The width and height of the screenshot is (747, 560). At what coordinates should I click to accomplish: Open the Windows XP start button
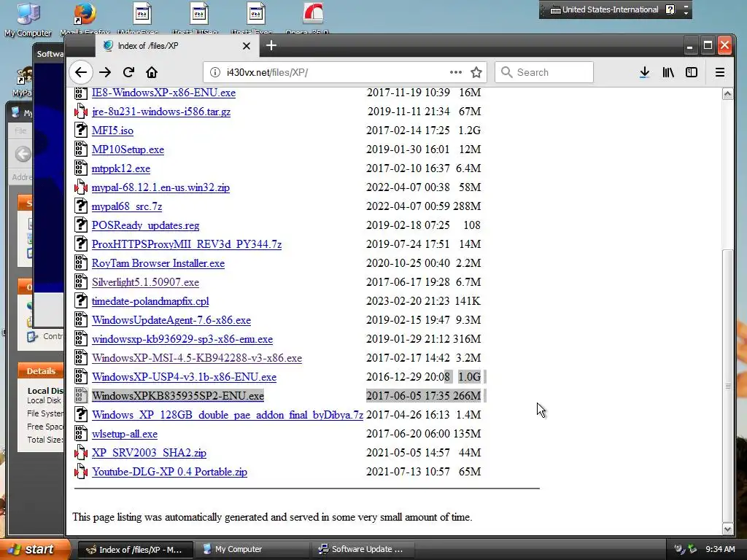point(34,549)
